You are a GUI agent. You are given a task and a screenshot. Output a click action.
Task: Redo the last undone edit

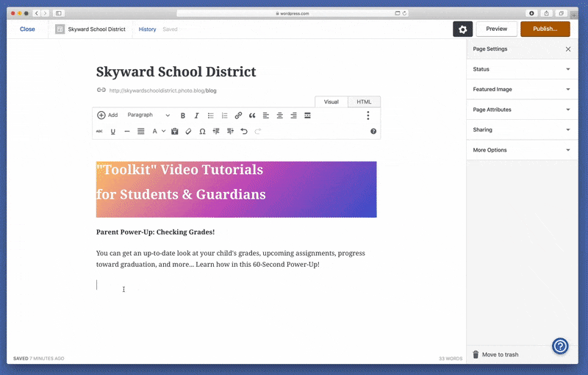(x=258, y=131)
